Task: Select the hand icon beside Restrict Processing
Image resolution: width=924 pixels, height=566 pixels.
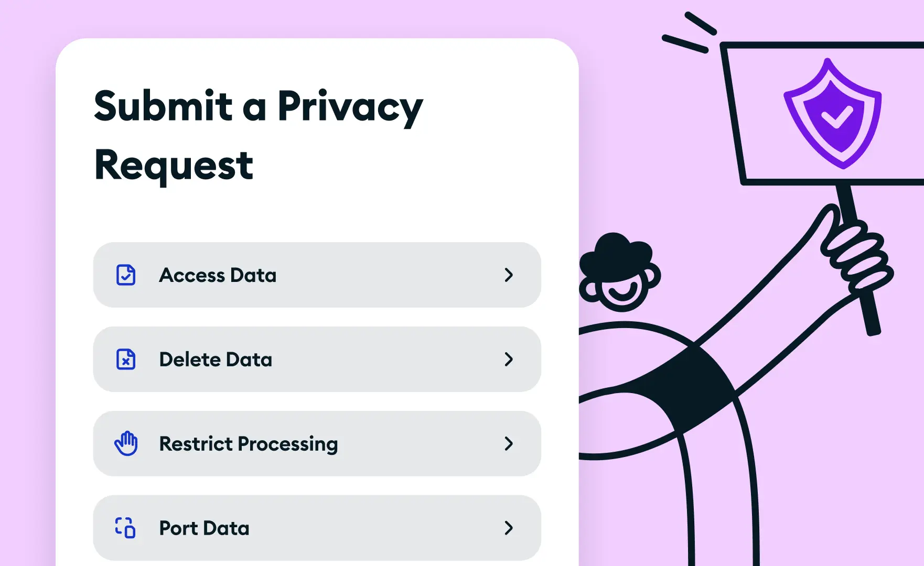Action: tap(125, 444)
